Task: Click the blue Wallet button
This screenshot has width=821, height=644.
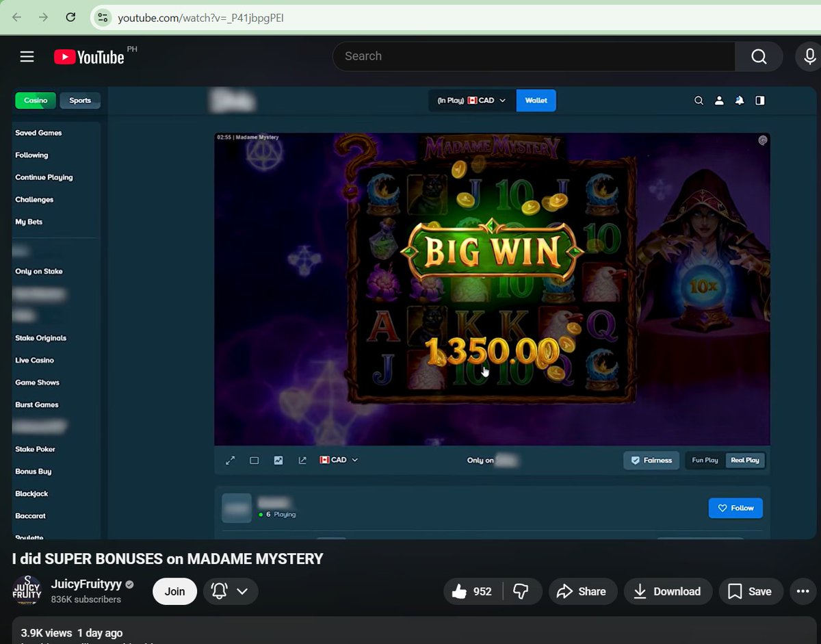Action: 536,101
